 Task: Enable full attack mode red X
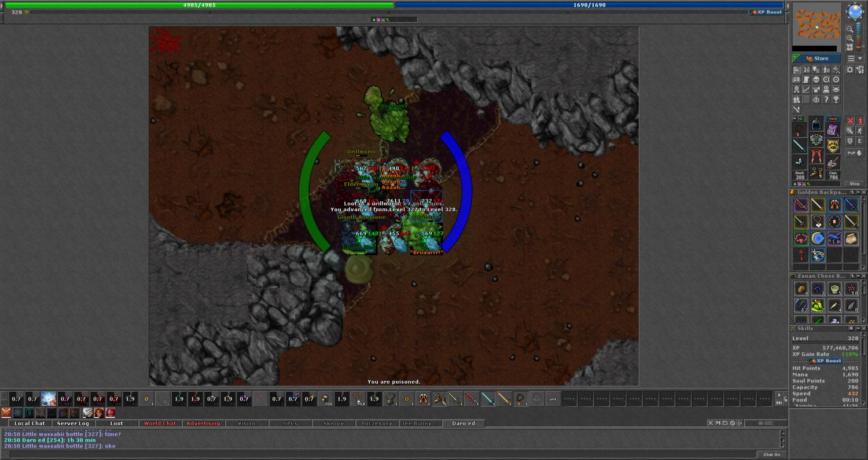[850, 120]
